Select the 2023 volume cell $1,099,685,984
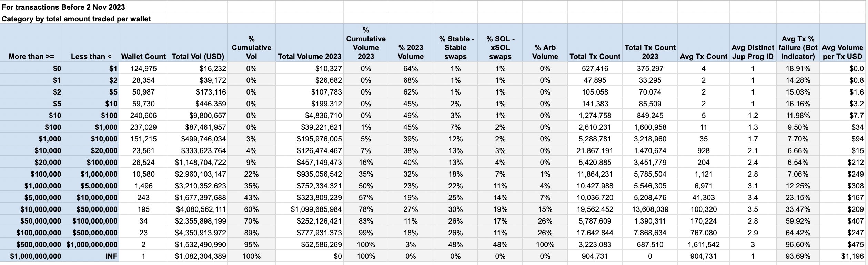This screenshot has width=868, height=265. [316, 209]
